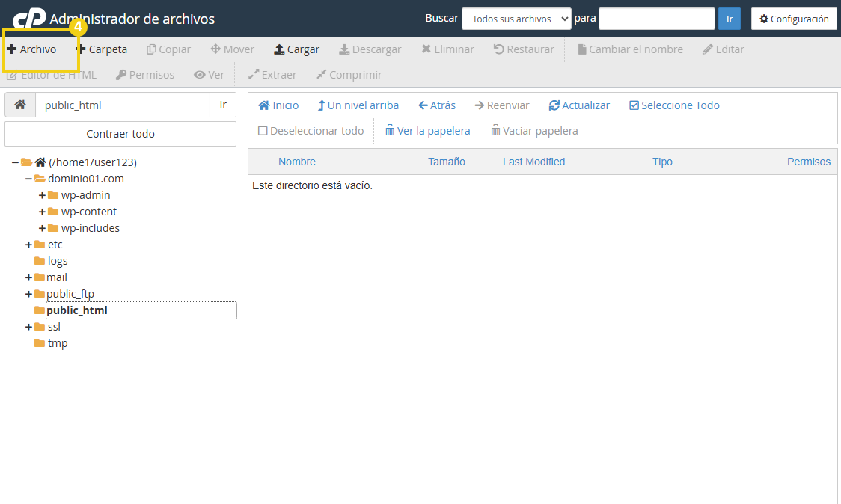Select the wp-content tree folder name
The width and height of the screenshot is (841, 504).
(88, 212)
